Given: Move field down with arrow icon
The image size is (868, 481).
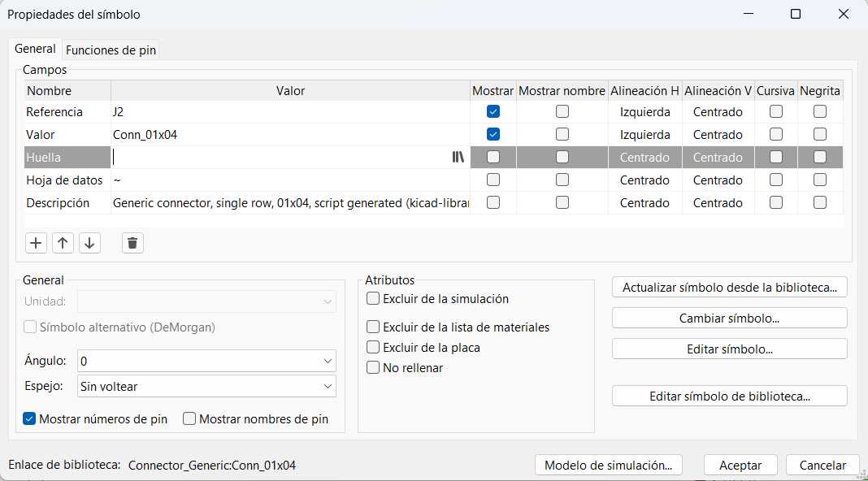Looking at the screenshot, I should [89, 242].
